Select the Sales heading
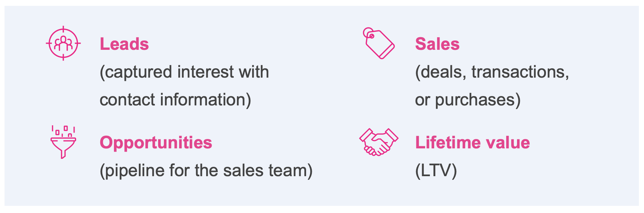644x213 pixels. tap(437, 44)
